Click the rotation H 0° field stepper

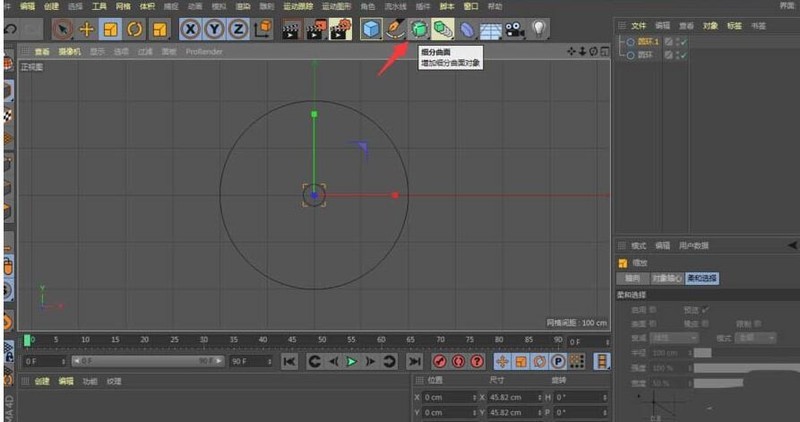click(605, 397)
